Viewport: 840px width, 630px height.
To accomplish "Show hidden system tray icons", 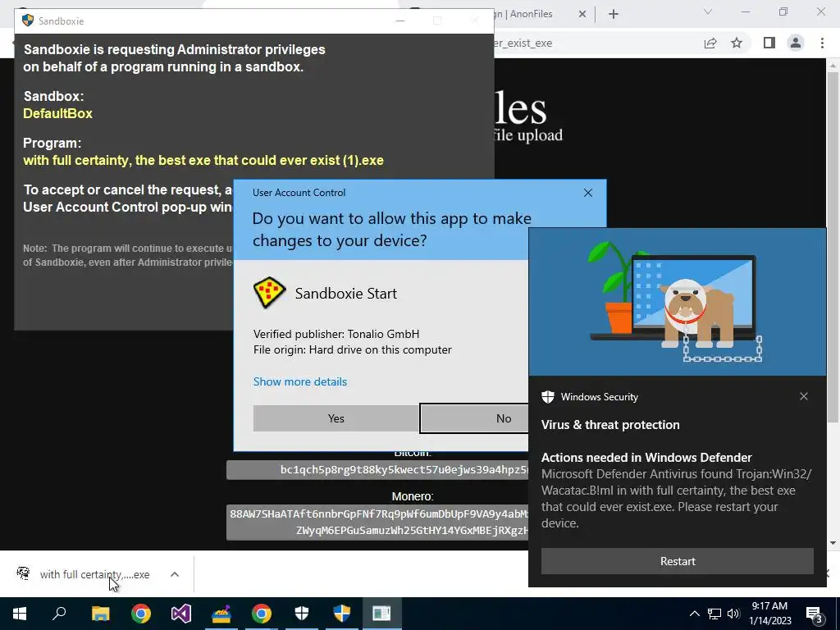I will click(x=694, y=614).
